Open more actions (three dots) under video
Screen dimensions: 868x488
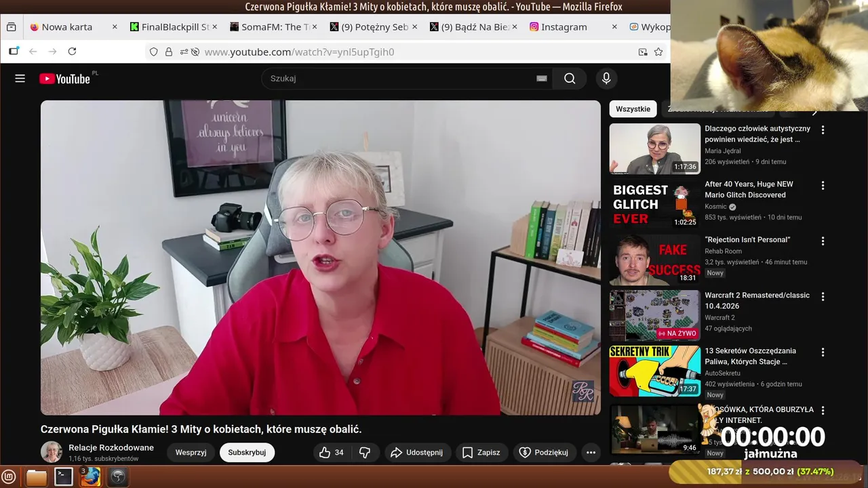coord(591,452)
